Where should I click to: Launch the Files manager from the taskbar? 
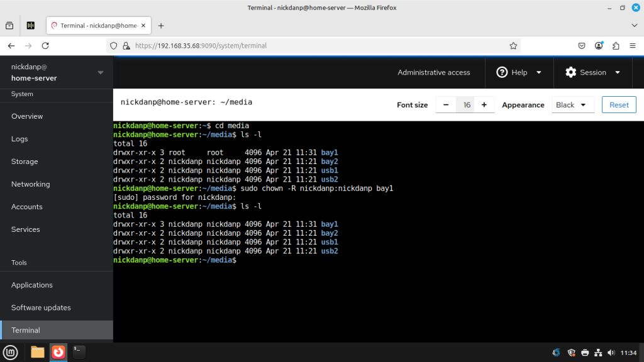pyautogui.click(x=38, y=352)
